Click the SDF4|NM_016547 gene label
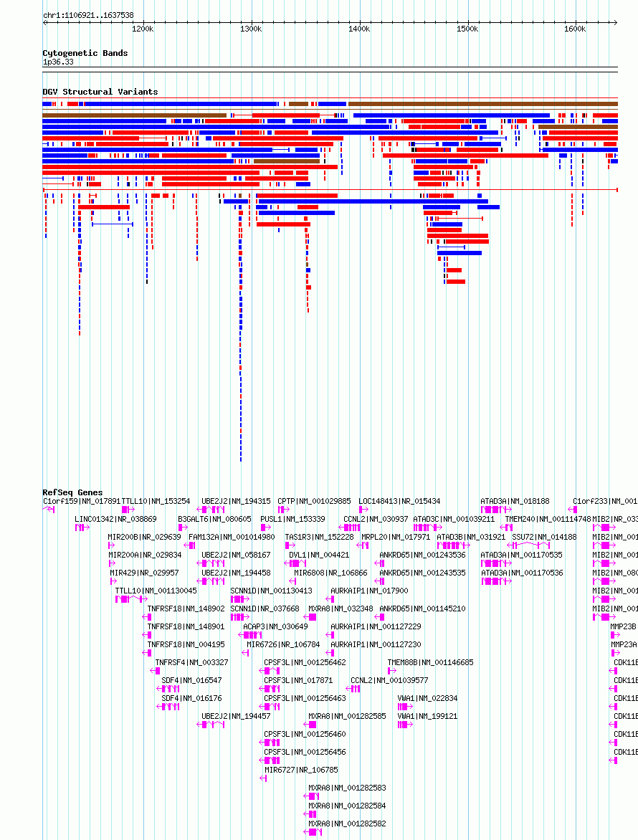This screenshot has width=638, height=840. (x=192, y=680)
